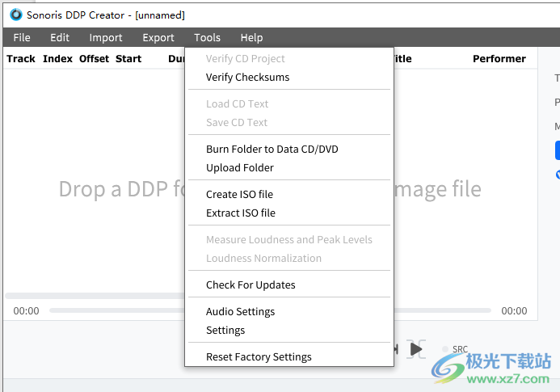The height and width of the screenshot is (392, 560).
Task: Click Measure Loudness and Peak Levels
Action: click(289, 240)
